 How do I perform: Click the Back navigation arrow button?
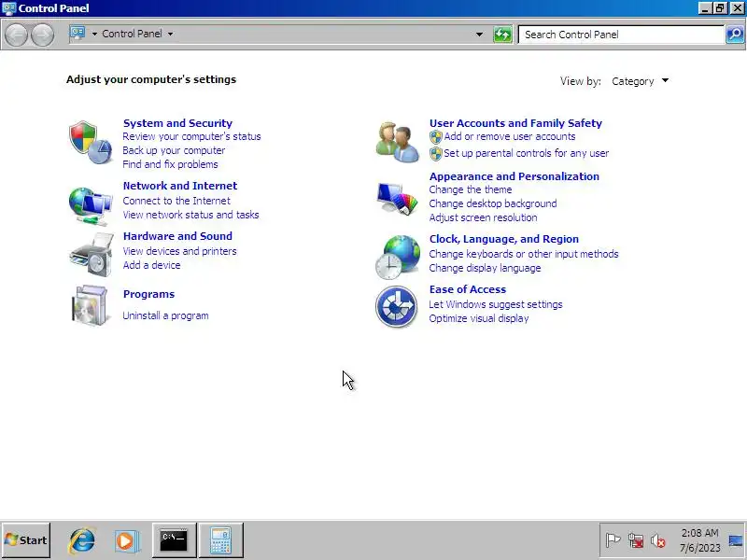(16, 35)
